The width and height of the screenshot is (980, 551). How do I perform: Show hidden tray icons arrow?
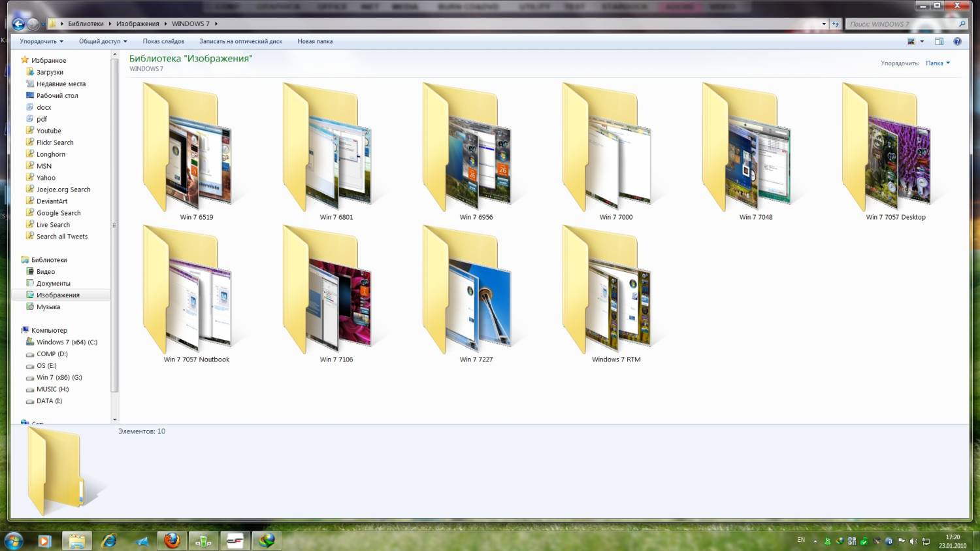pos(815,541)
